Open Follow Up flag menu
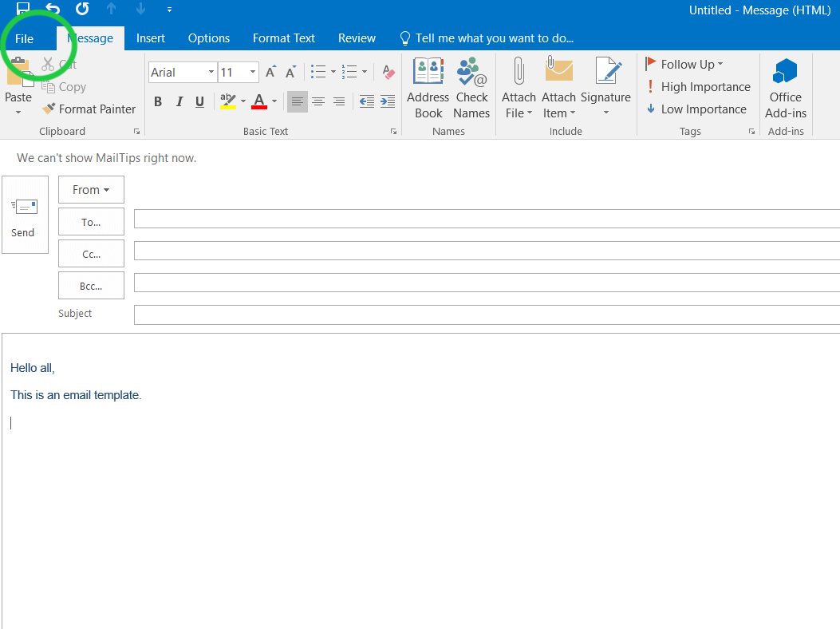840x629 pixels. (684, 65)
